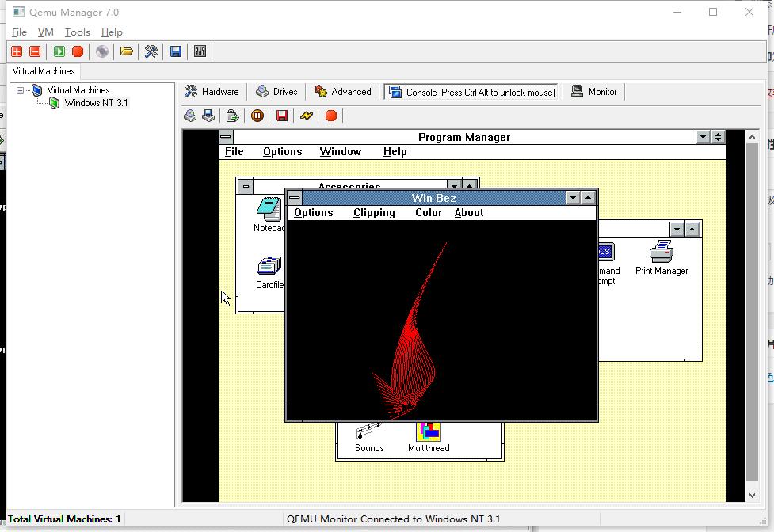Open Program Manager's Window menu
The width and height of the screenshot is (774, 532).
point(341,151)
